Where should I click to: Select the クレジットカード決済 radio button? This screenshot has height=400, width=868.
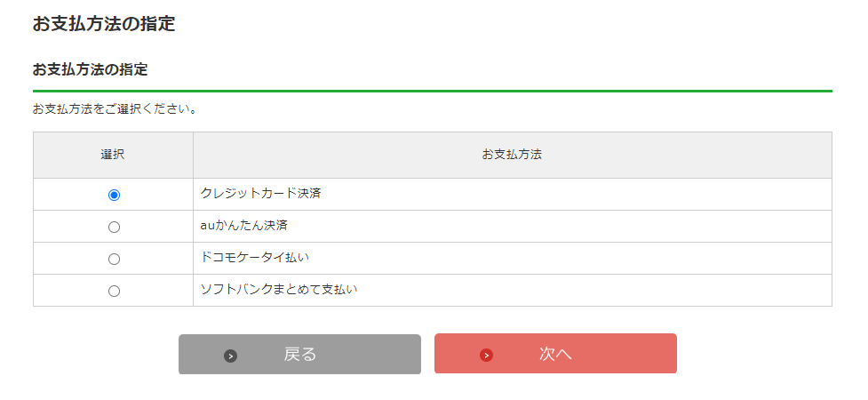(x=114, y=195)
